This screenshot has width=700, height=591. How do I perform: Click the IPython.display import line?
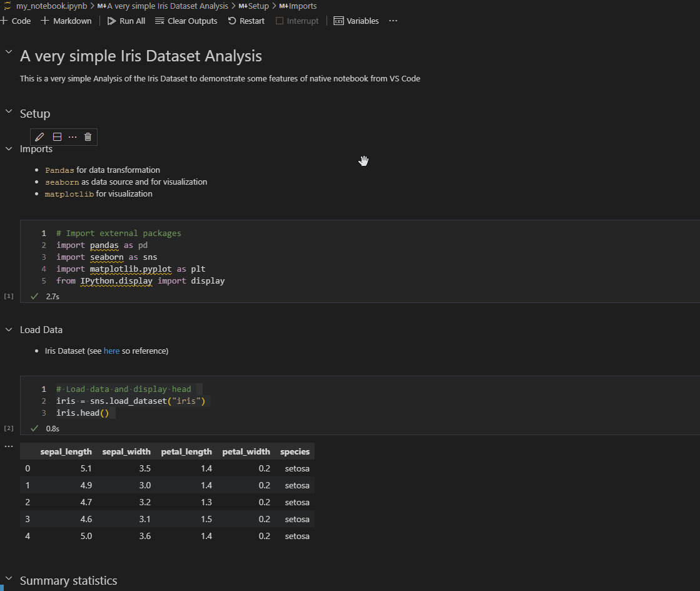coord(141,281)
